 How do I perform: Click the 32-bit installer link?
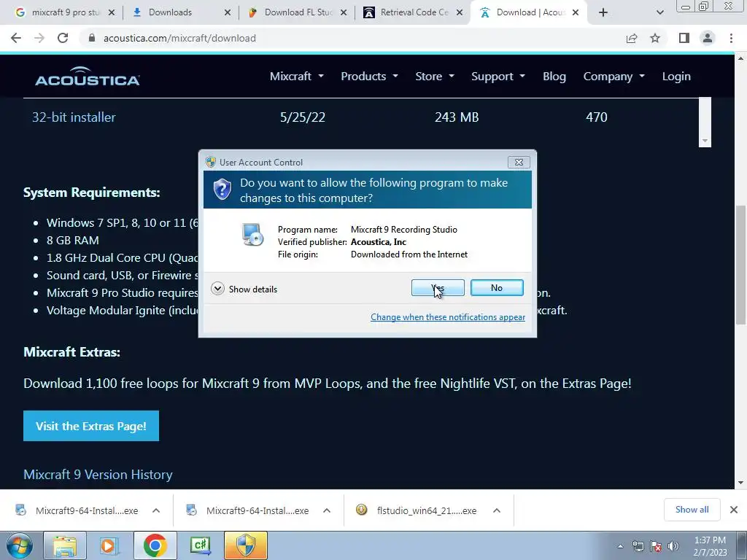coord(74,117)
